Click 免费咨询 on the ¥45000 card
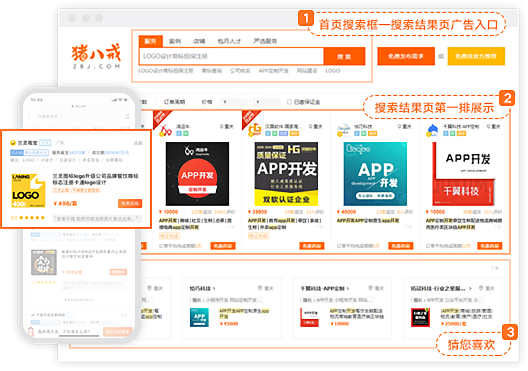This screenshot has height=371, width=528. click(401, 246)
